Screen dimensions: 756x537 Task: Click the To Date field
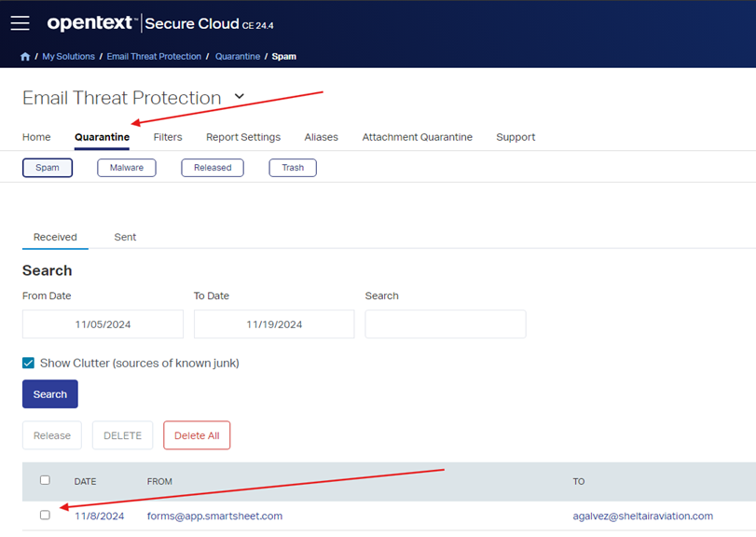coord(274,324)
